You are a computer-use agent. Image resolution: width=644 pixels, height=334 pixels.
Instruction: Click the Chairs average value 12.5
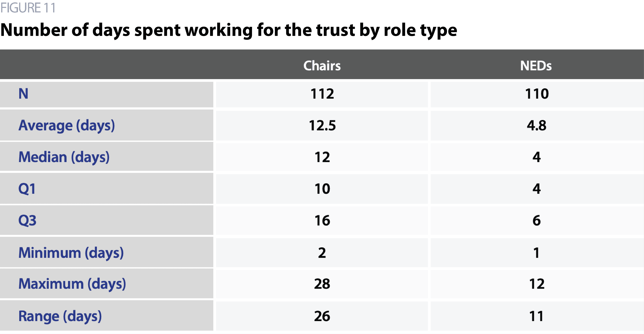(x=322, y=126)
